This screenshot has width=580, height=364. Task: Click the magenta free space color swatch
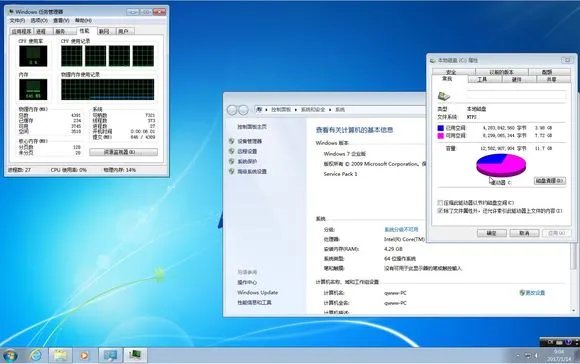(x=441, y=136)
